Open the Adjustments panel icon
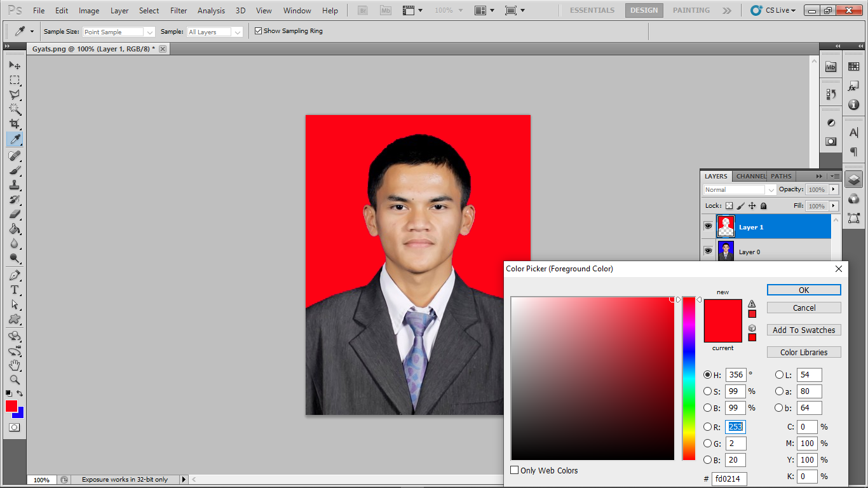 (831, 123)
